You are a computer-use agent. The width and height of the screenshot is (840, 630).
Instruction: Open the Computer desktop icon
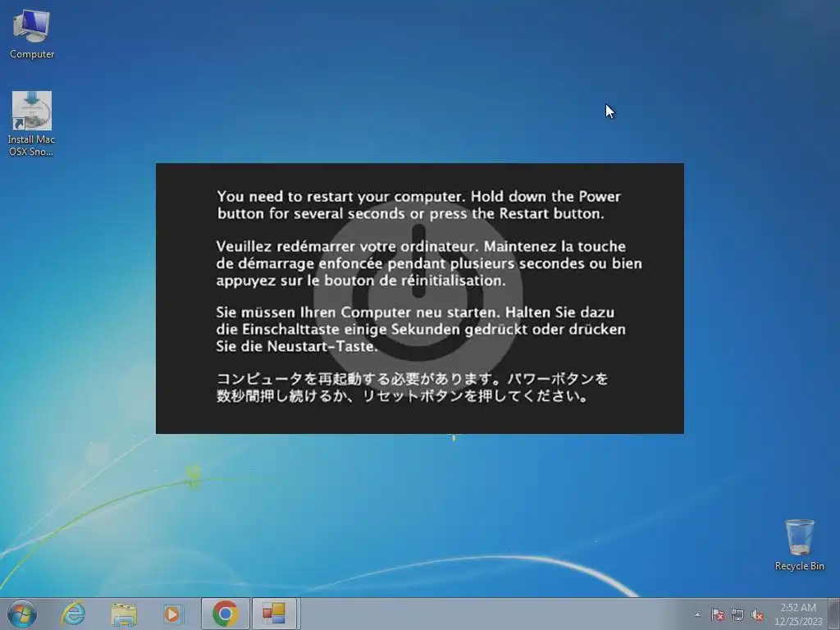pos(32,34)
